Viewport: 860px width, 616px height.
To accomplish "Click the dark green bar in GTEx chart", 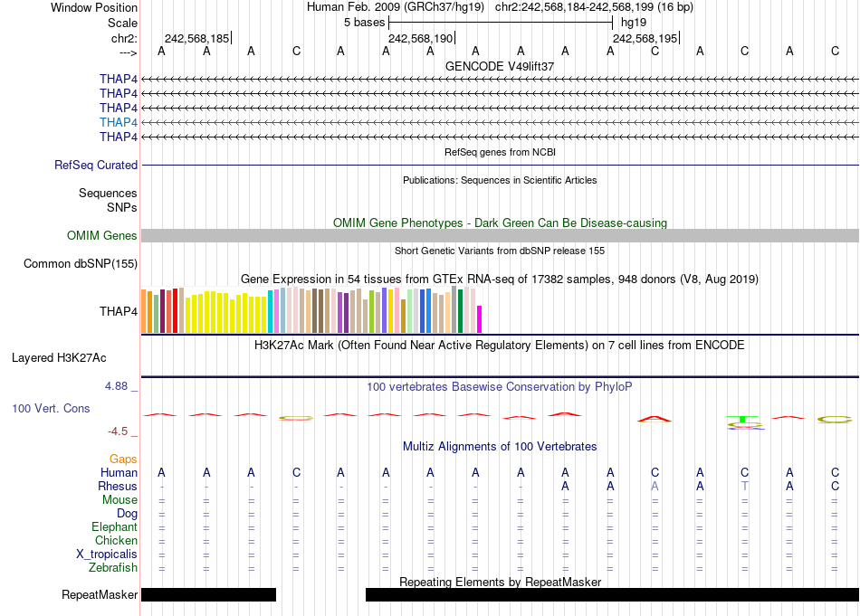I will pyautogui.click(x=460, y=311).
